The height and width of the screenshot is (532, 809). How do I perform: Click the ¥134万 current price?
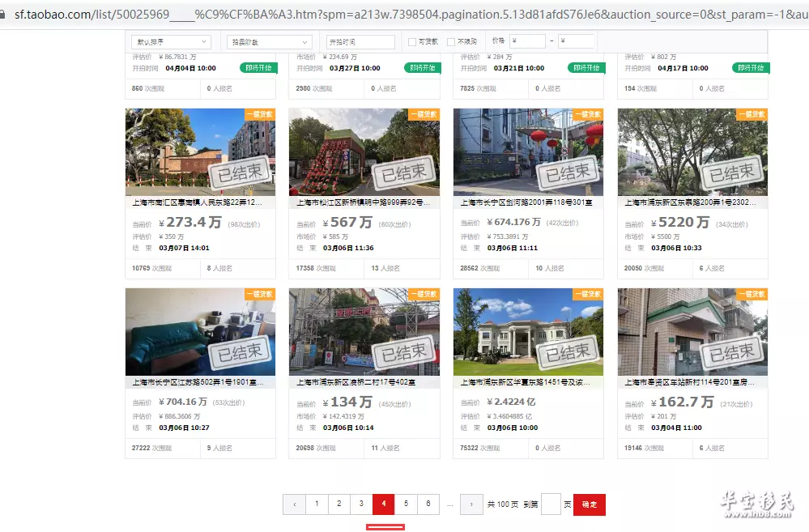(347, 402)
